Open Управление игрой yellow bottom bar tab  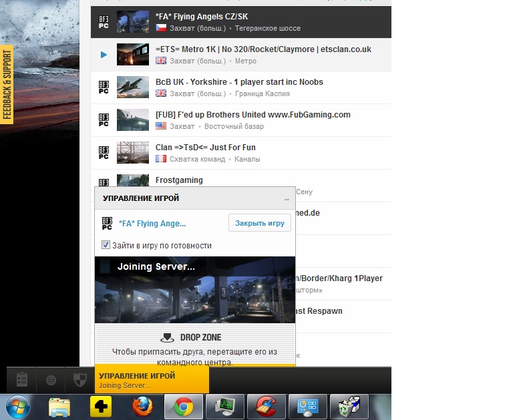click(152, 379)
